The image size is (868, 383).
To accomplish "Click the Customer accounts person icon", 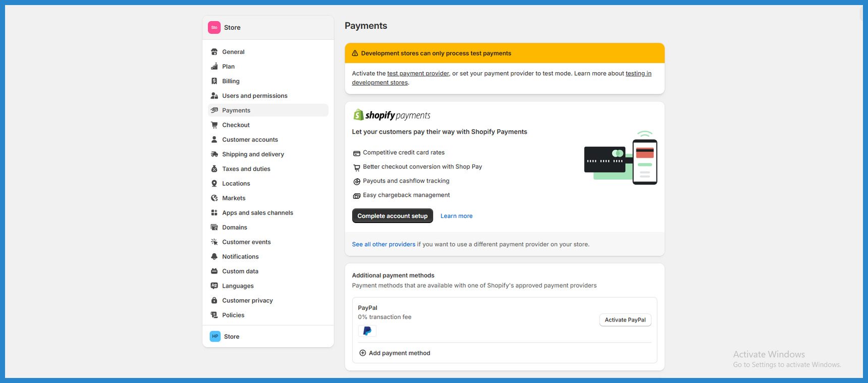I will point(214,140).
